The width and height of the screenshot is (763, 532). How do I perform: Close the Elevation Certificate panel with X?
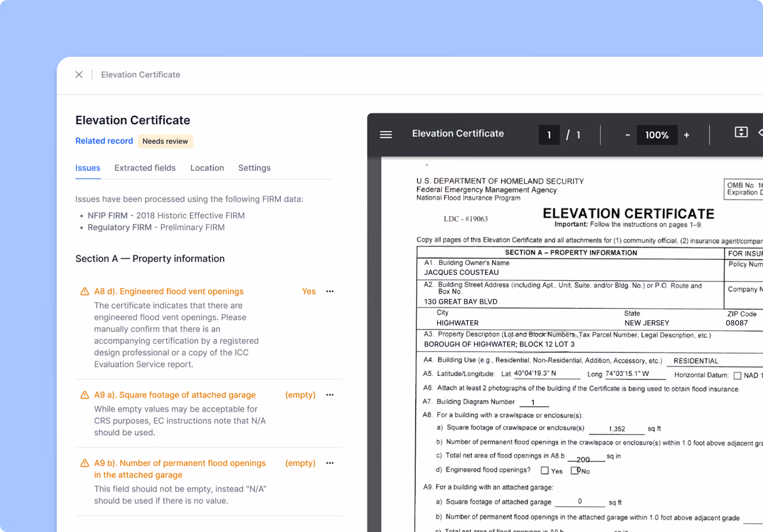pos(79,74)
